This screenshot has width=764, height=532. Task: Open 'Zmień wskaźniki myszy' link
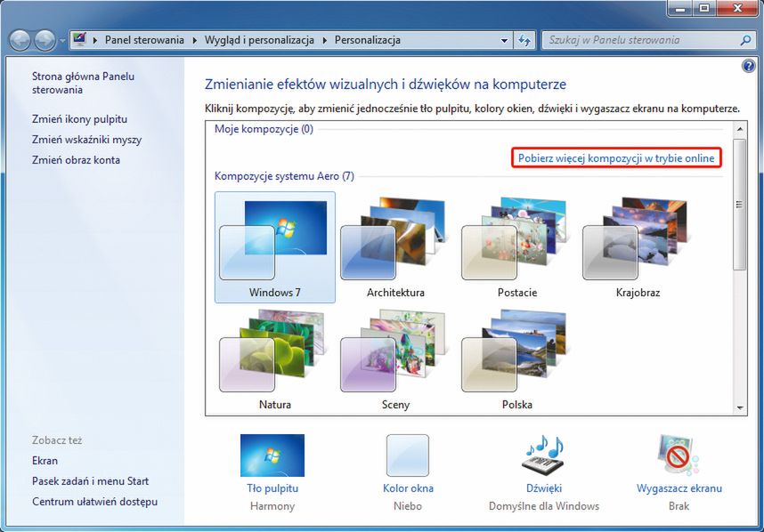pyautogui.click(x=86, y=140)
